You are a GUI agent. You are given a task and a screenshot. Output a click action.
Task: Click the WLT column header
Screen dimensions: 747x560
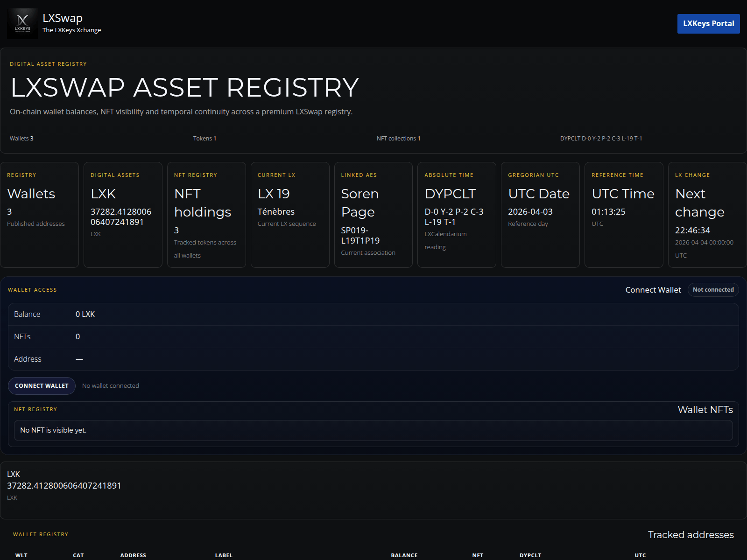[21, 555]
